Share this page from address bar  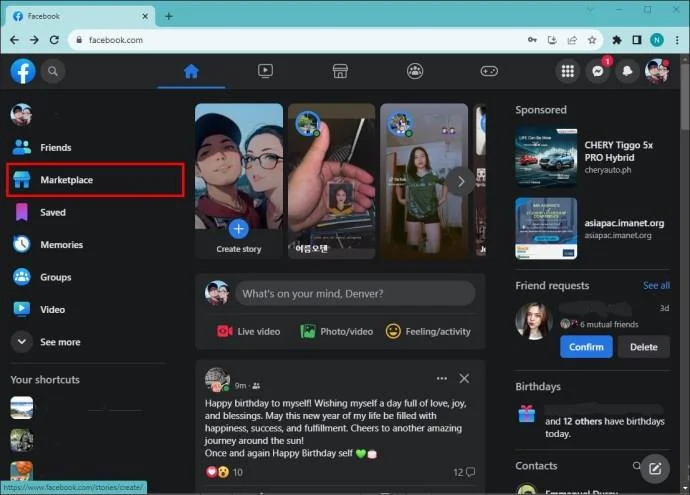point(572,40)
